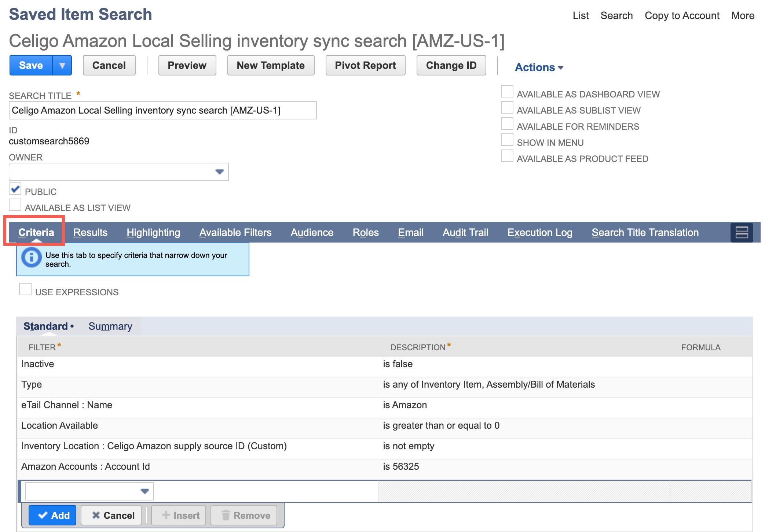
Task: Switch to the Results tab
Action: pyautogui.click(x=90, y=232)
